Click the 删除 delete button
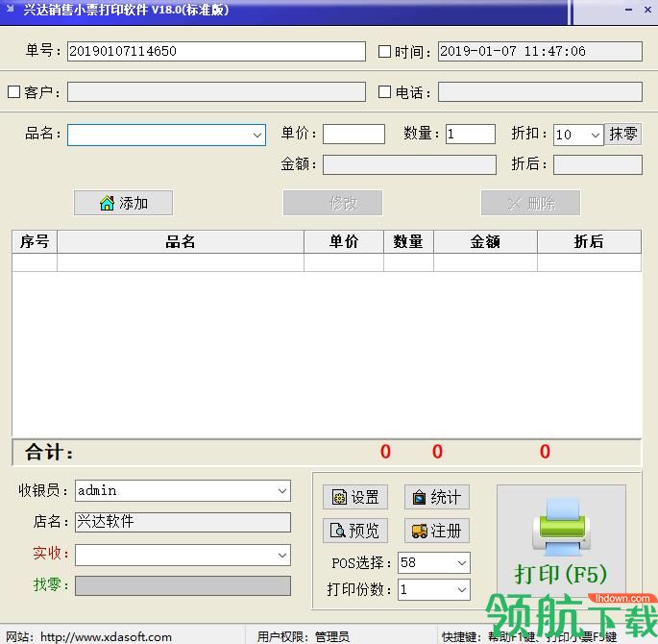 click(530, 203)
